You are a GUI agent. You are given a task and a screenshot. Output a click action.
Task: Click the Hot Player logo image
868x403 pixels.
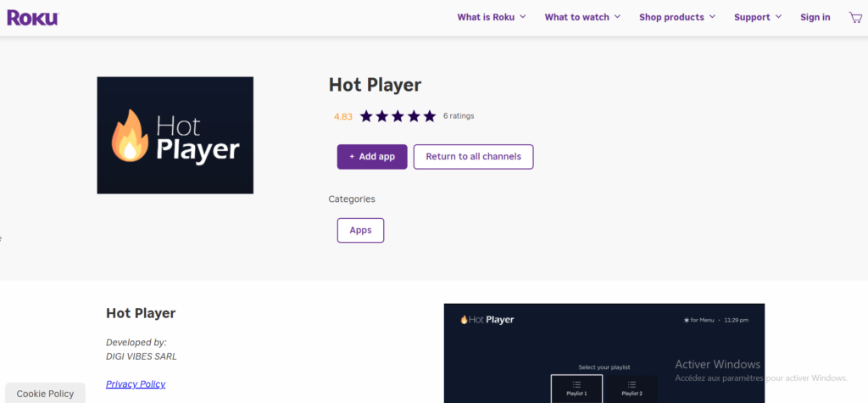[175, 135]
